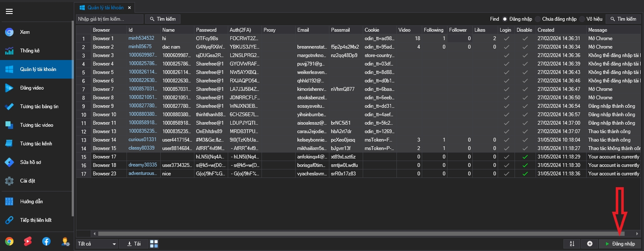This screenshot has height=251, width=644.
Task: Choose the Vô hiệu radio option
Action: pos(582,19)
